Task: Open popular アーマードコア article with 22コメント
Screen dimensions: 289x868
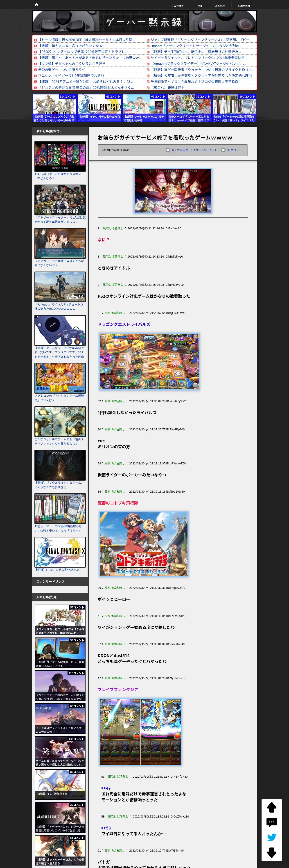Action: pos(60,818)
